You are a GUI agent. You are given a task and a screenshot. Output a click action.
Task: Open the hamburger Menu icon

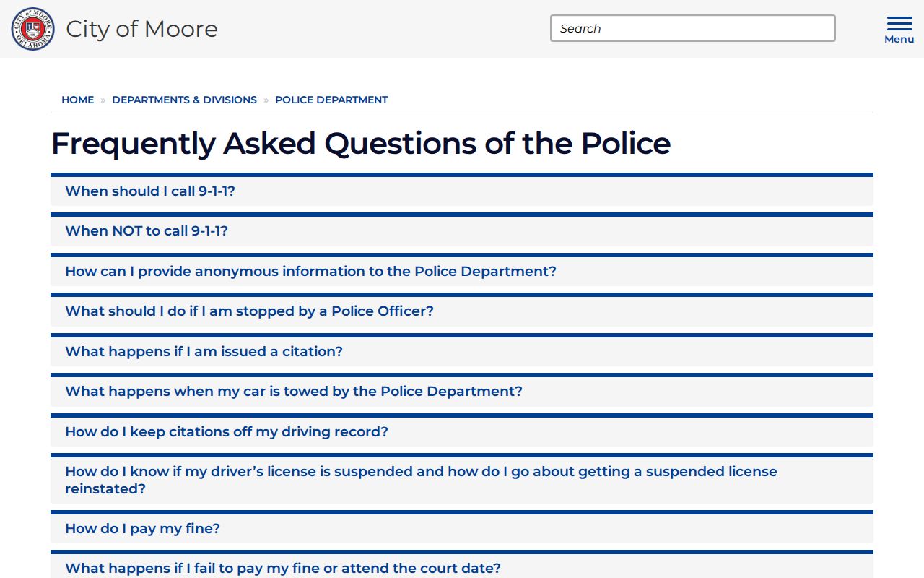click(899, 30)
